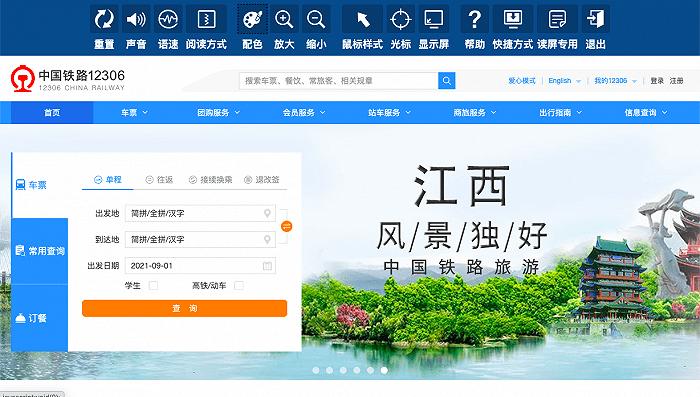Click the 出发地 departure input field
This screenshot has width=700, height=397.
pos(200,213)
